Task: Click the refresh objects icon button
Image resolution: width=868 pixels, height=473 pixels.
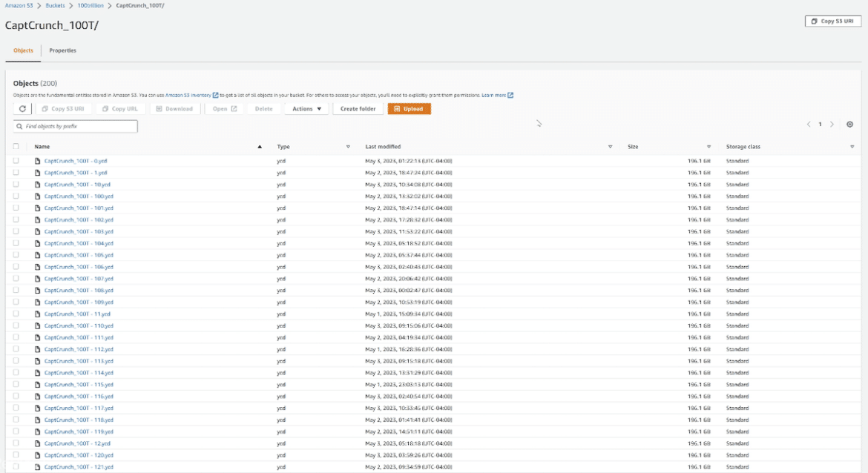Action: coord(22,109)
